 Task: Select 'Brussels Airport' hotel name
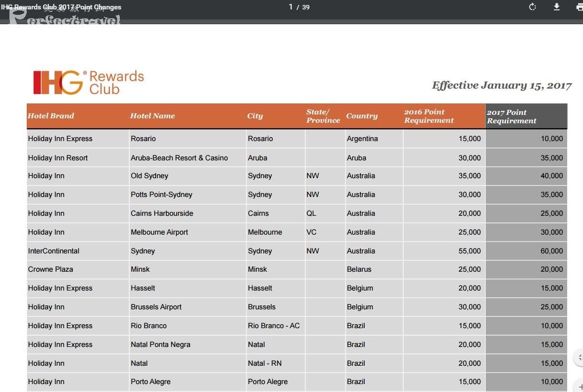(x=156, y=307)
